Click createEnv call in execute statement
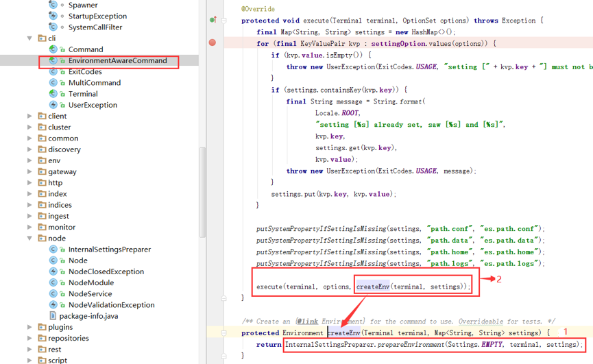 point(372,287)
